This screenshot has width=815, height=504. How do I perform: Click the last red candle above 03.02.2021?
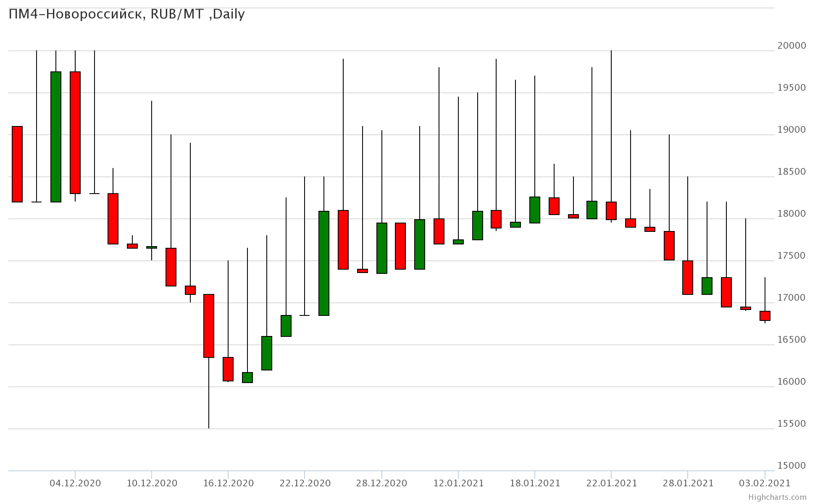[765, 315]
